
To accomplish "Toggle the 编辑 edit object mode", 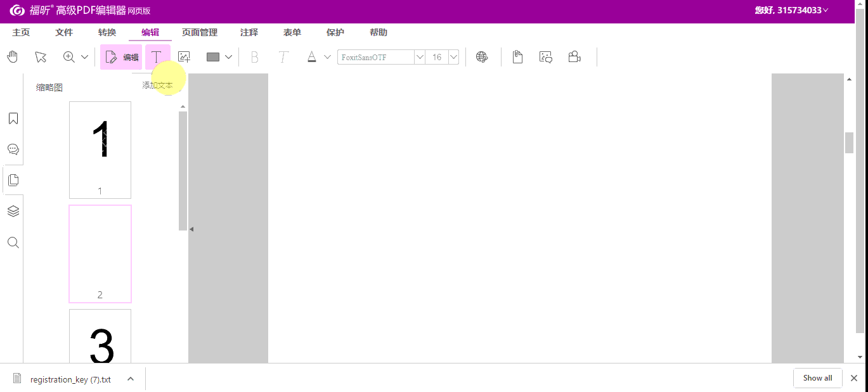I will (x=121, y=57).
